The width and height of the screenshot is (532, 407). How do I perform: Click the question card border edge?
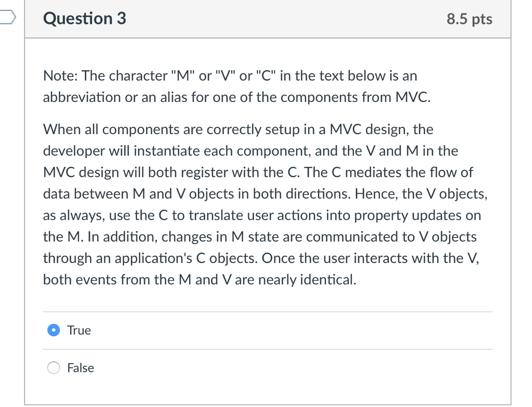coord(25,208)
